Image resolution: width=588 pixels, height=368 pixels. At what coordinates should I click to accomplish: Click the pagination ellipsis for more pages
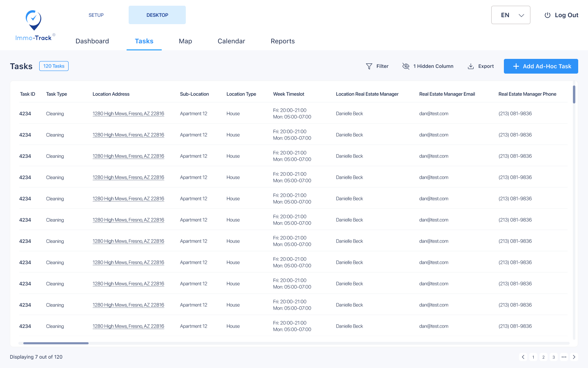(x=564, y=357)
